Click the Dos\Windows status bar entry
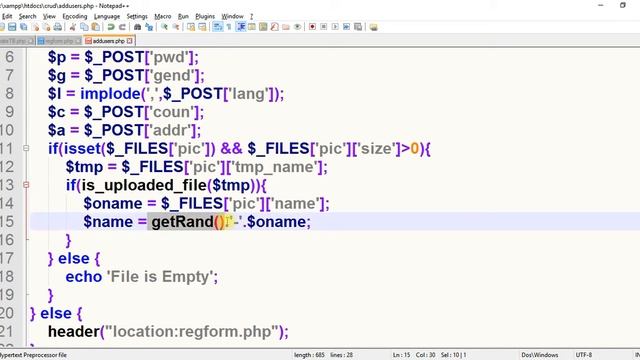The width and height of the screenshot is (640, 360). click(540, 355)
